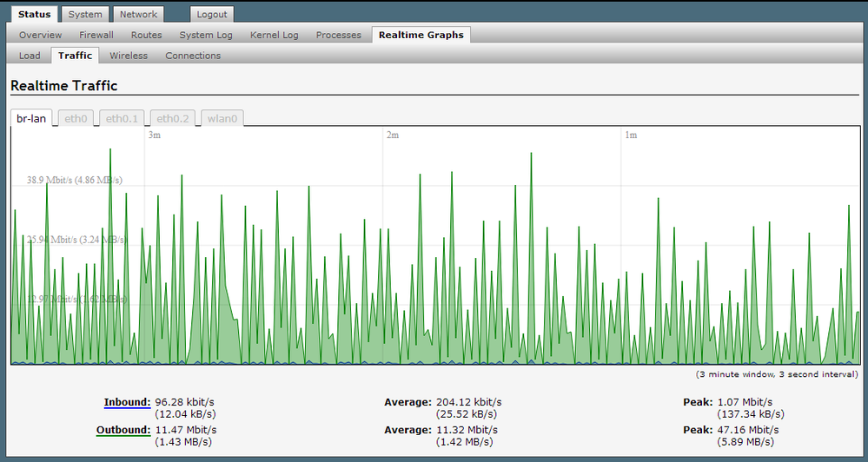The height and width of the screenshot is (462, 868).
Task: Click the 1.07 Mbit/s peak value
Action: [745, 402]
